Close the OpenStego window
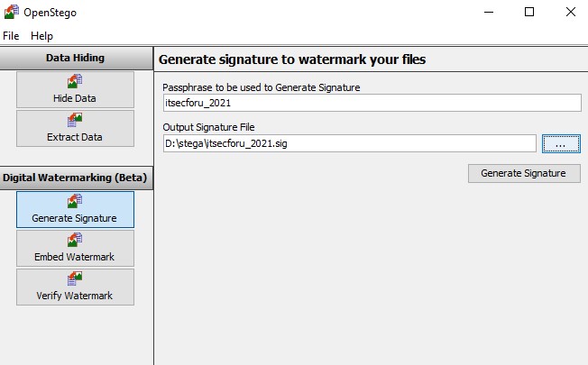Screen dimensions: 588x365 point(570,12)
